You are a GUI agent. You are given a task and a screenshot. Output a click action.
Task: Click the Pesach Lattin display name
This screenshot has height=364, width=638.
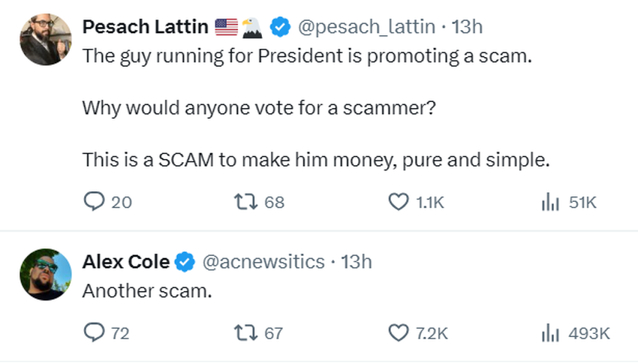pos(145,27)
